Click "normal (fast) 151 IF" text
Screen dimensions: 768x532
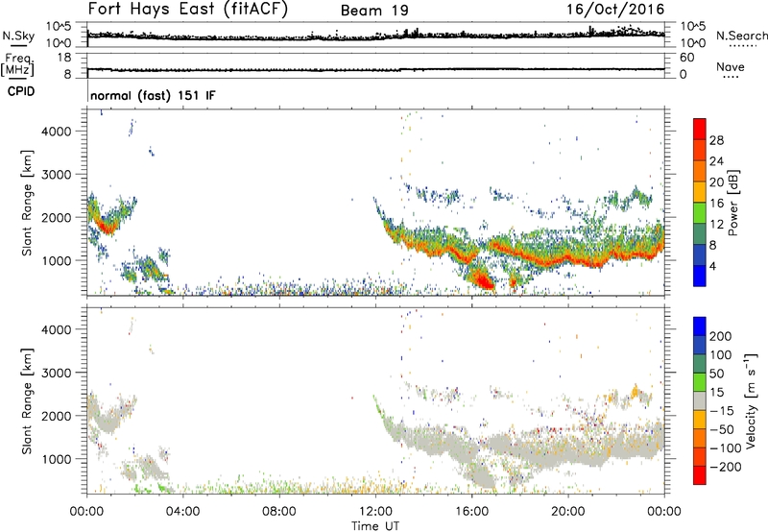pos(153,95)
